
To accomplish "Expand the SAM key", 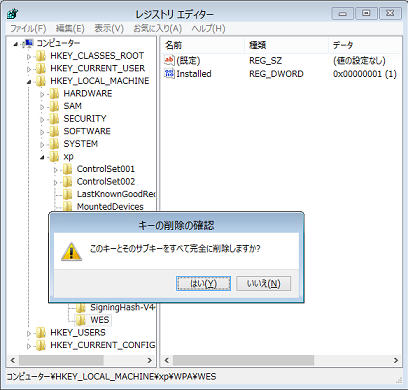I will pyautogui.click(x=42, y=107).
